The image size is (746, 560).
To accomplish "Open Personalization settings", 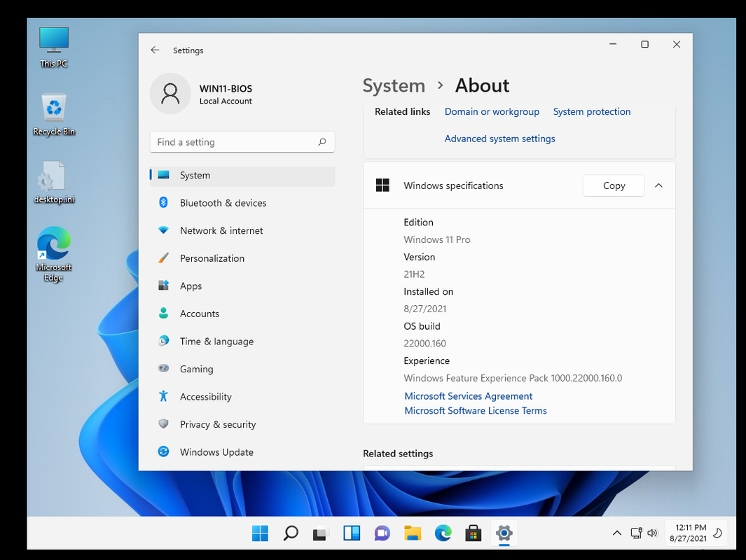I will [x=242, y=258].
